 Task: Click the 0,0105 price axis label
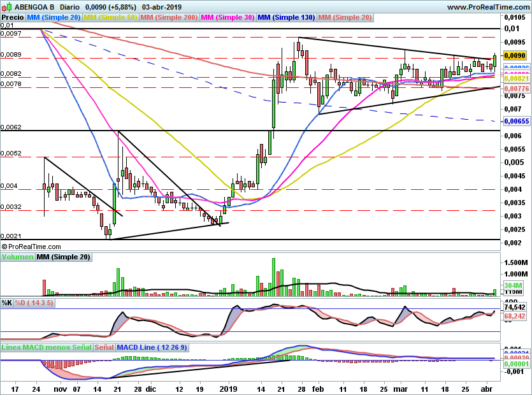[x=515, y=17]
